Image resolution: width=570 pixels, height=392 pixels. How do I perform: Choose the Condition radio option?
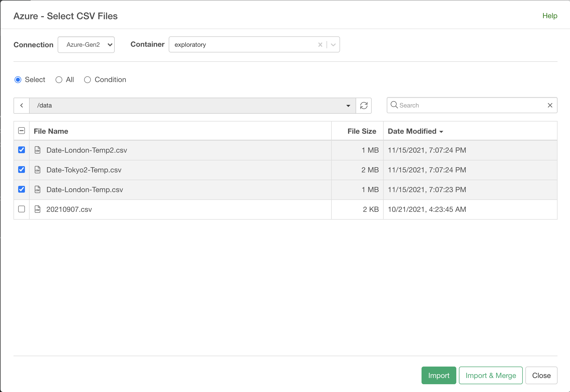coord(87,80)
